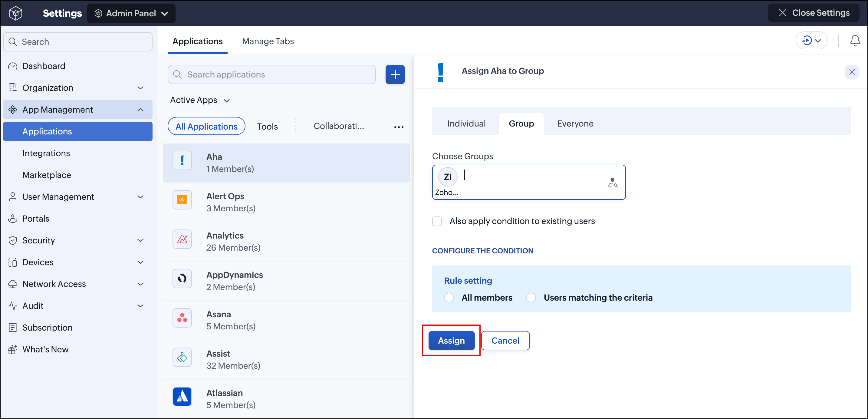Select the Everyone assignment tab
The image size is (868, 419).
click(x=575, y=124)
